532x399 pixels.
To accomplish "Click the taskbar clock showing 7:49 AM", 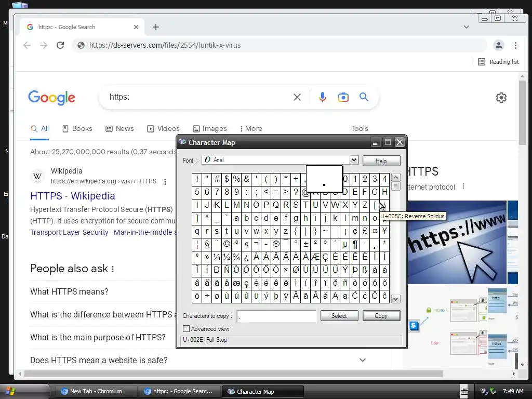I will point(513,391).
